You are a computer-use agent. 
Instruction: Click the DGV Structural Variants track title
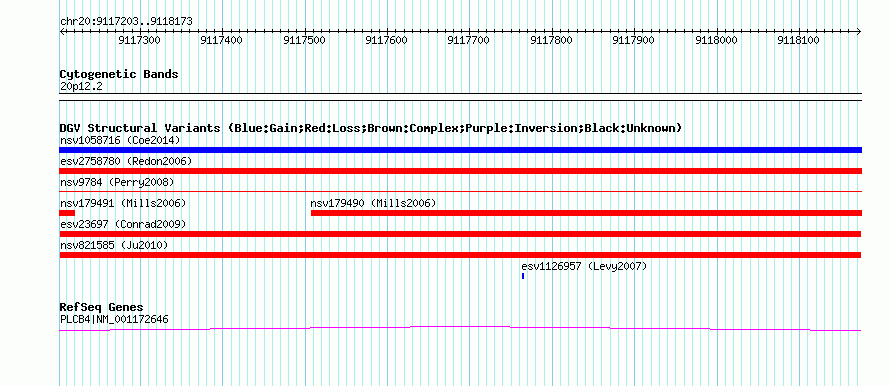[x=371, y=128]
